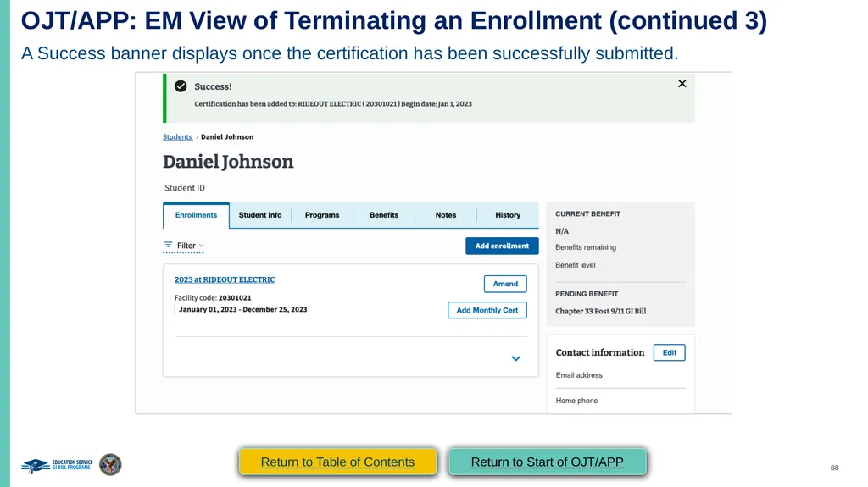Screen dimensions: 868x487
Task: Select the PENDING BENEFIT heading
Action: [x=587, y=294]
